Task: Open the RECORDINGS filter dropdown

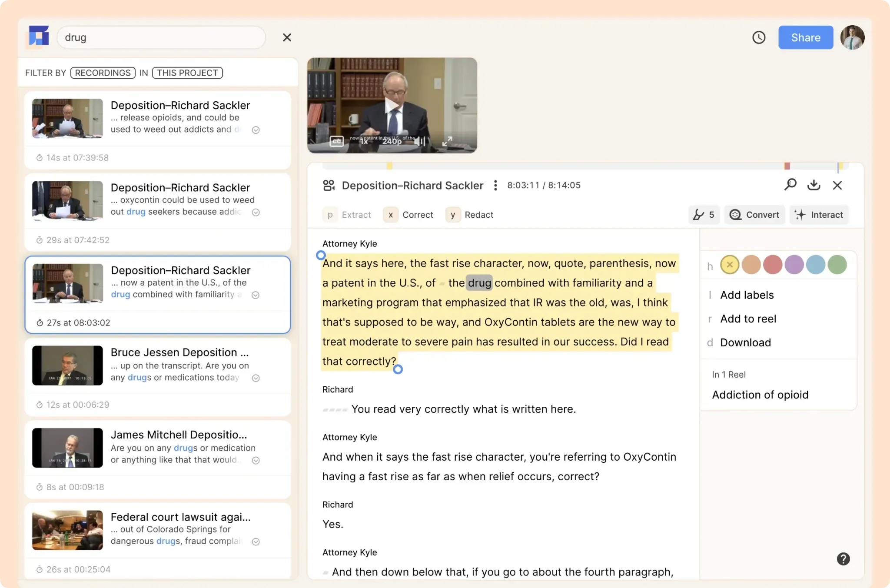Action: click(103, 73)
